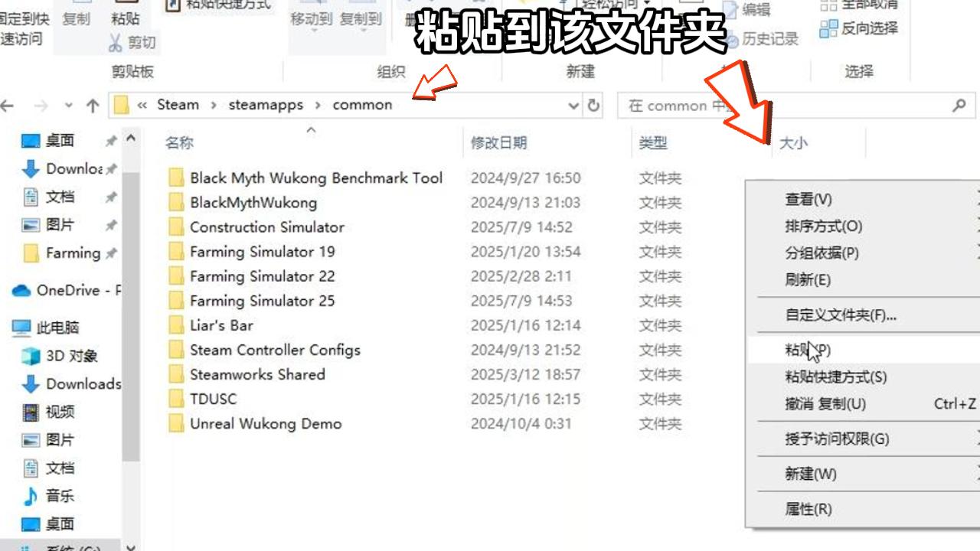
Task: Sort by the 修改日期 column header
Action: (498, 142)
